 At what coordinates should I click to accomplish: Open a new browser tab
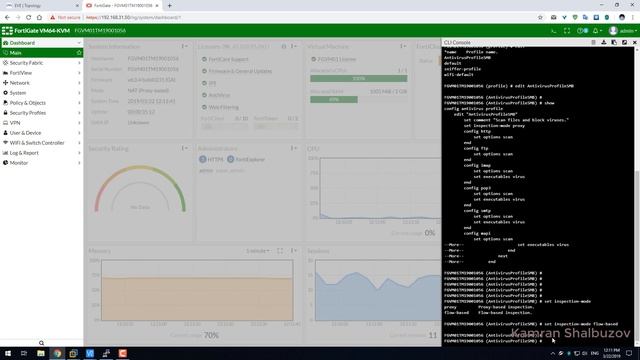[169, 6]
